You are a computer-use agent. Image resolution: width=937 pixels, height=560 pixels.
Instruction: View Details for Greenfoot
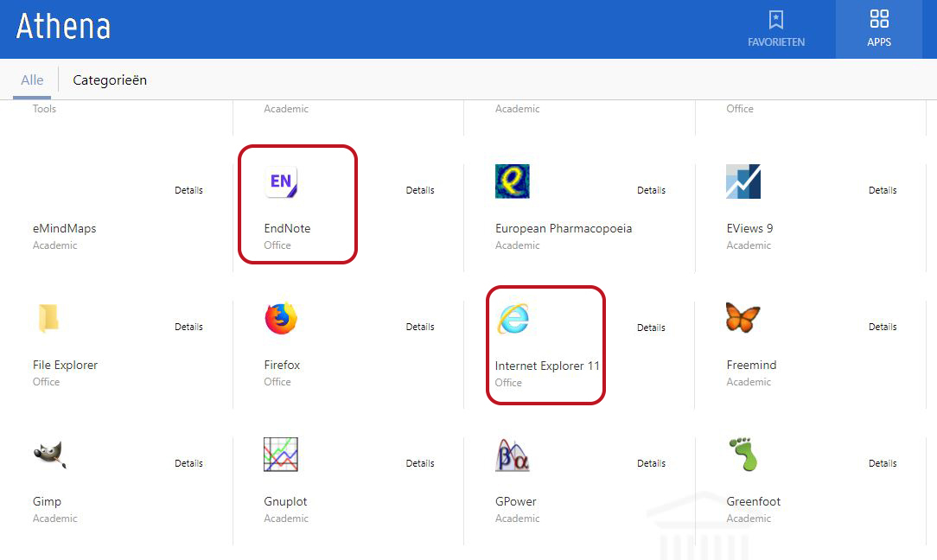pos(883,463)
